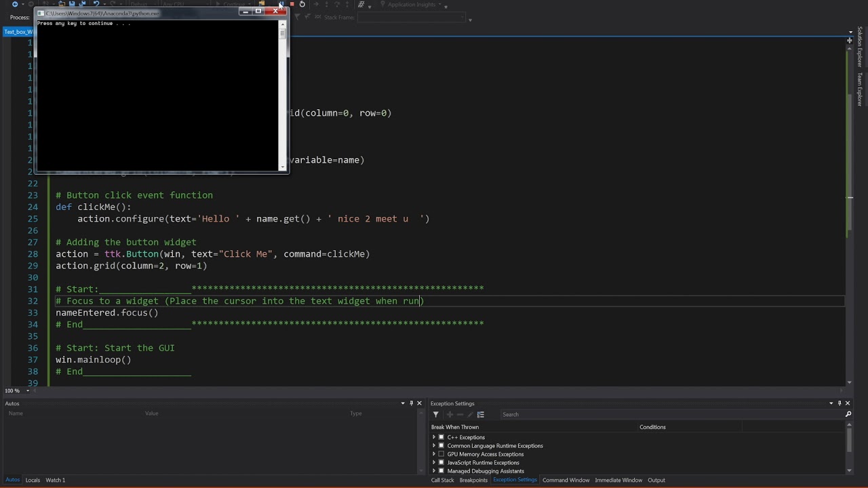Click the Navigate Backward arrow icon
The height and width of the screenshot is (488, 868).
[x=15, y=4]
